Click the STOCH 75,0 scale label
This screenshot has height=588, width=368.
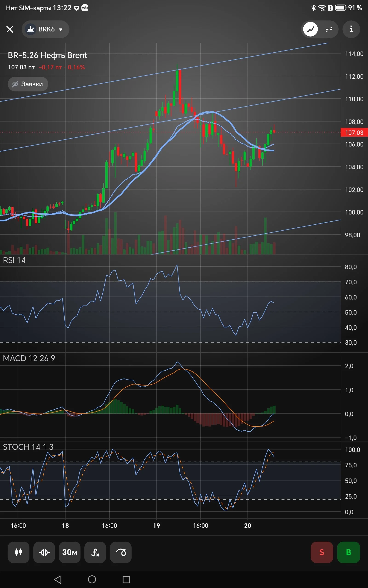click(351, 465)
